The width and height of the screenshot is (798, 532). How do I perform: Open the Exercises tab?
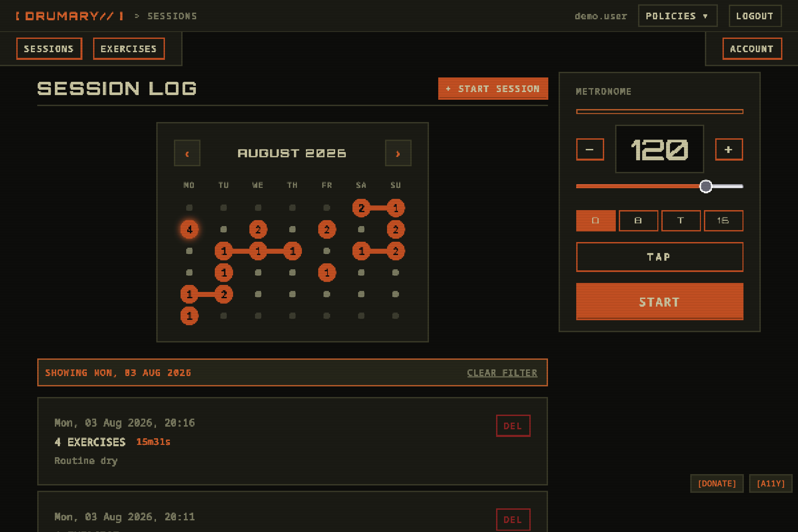(129, 49)
